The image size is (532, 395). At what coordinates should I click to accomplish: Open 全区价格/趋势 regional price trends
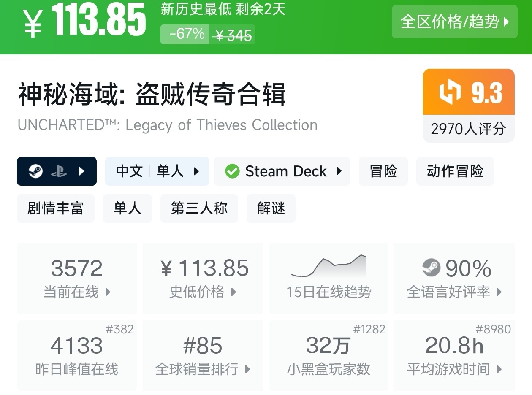(x=454, y=22)
